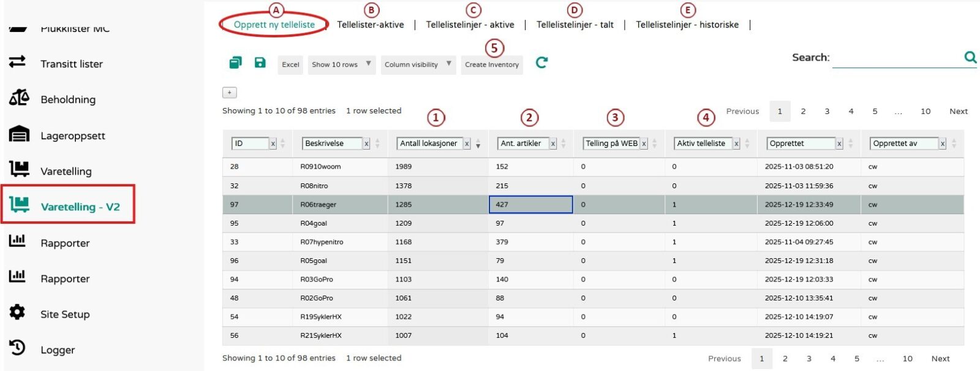Clear the ID column filter with x
This screenshot has width=980, height=371.
pos(273,143)
